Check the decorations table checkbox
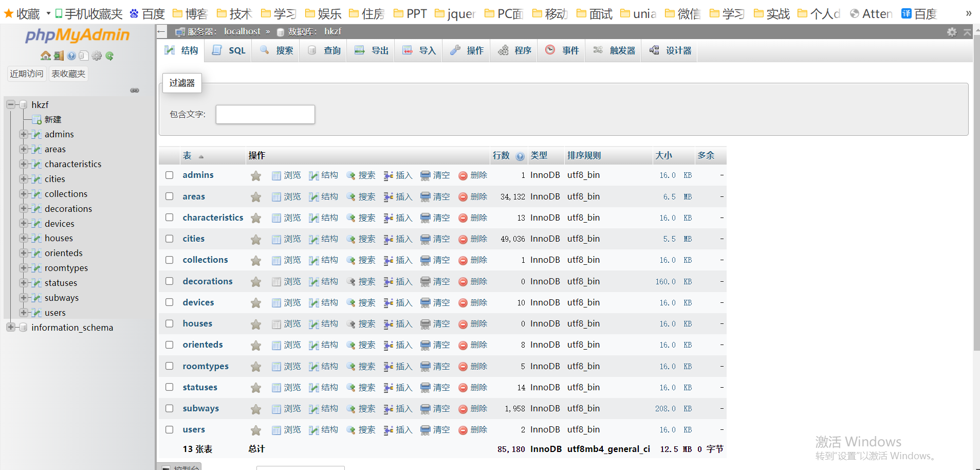The height and width of the screenshot is (470, 980). click(170, 281)
